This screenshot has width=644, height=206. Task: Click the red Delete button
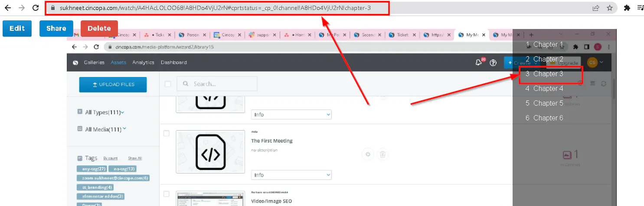click(99, 29)
